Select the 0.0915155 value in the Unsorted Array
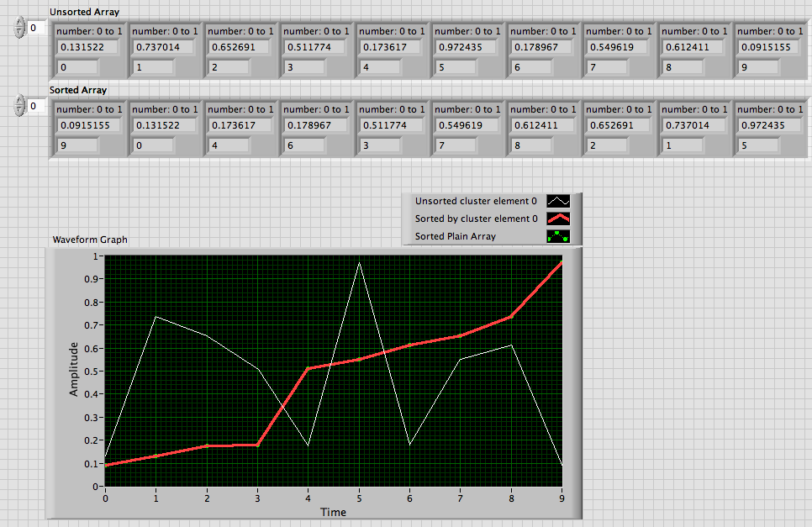 coord(768,47)
